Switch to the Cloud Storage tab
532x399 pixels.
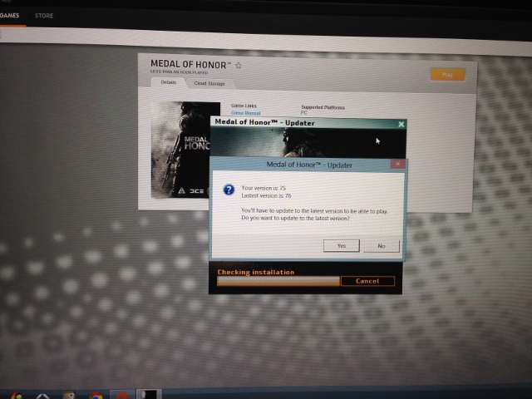(x=209, y=83)
